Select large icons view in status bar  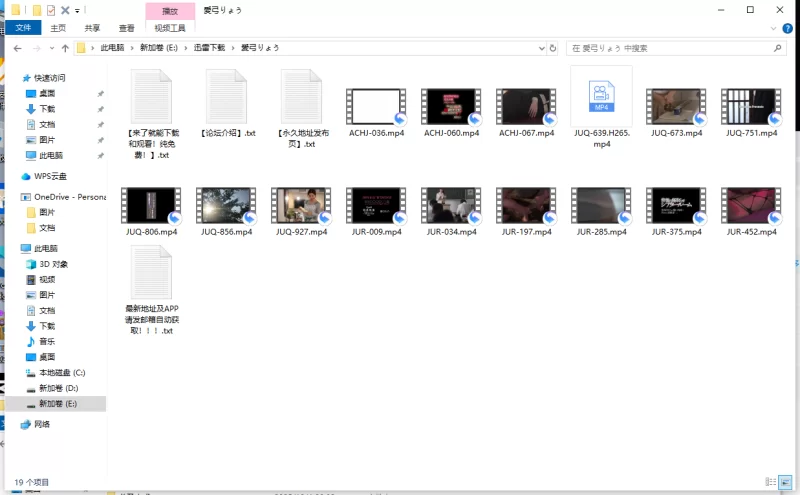(x=783, y=483)
